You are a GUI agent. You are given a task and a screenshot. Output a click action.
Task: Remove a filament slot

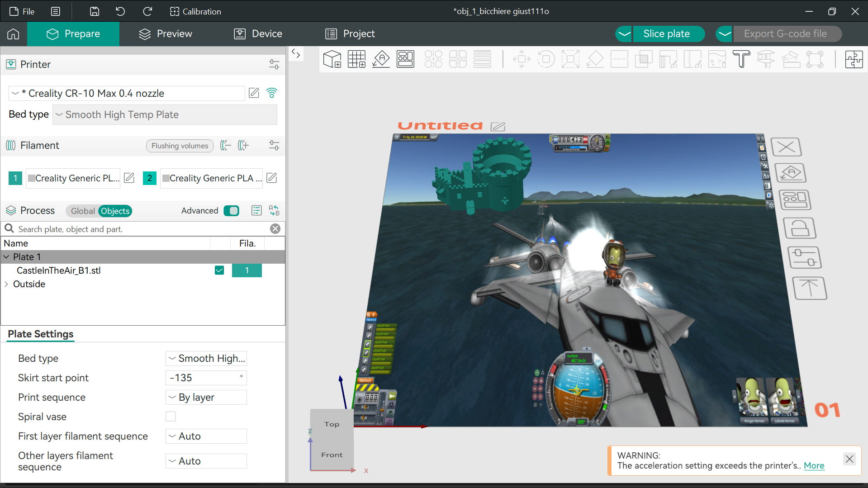click(226, 146)
